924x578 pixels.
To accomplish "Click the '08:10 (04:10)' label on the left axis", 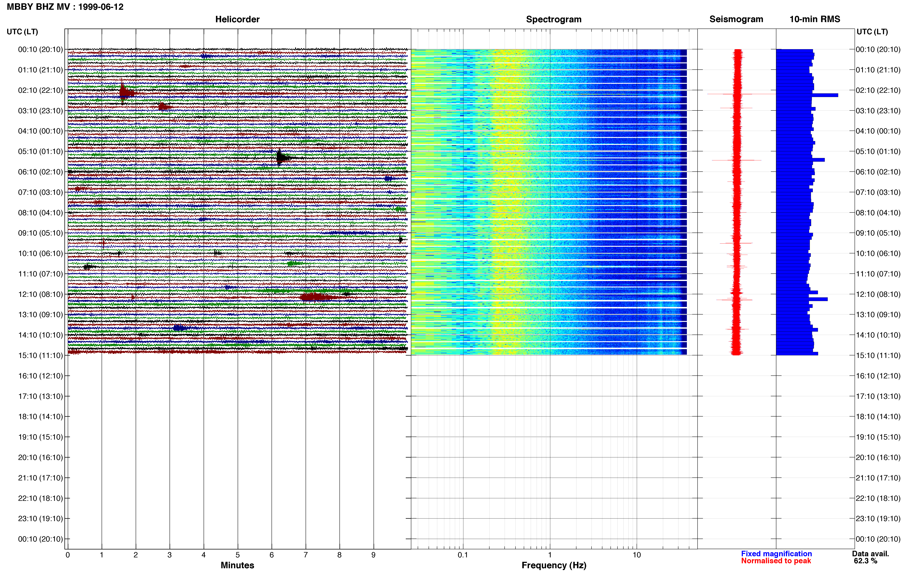I will pos(41,212).
